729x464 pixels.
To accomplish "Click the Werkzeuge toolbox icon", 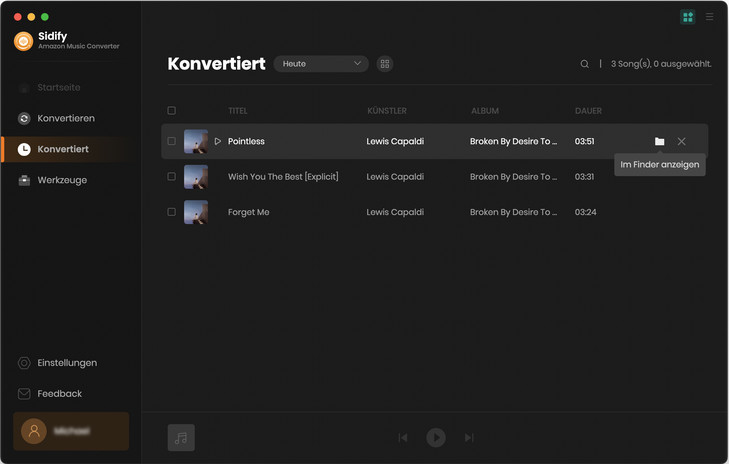I will point(24,180).
